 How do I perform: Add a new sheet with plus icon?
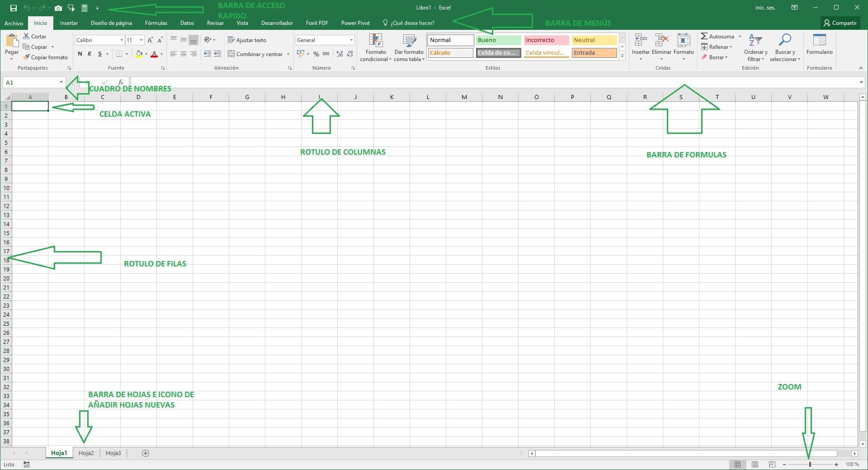point(146,453)
